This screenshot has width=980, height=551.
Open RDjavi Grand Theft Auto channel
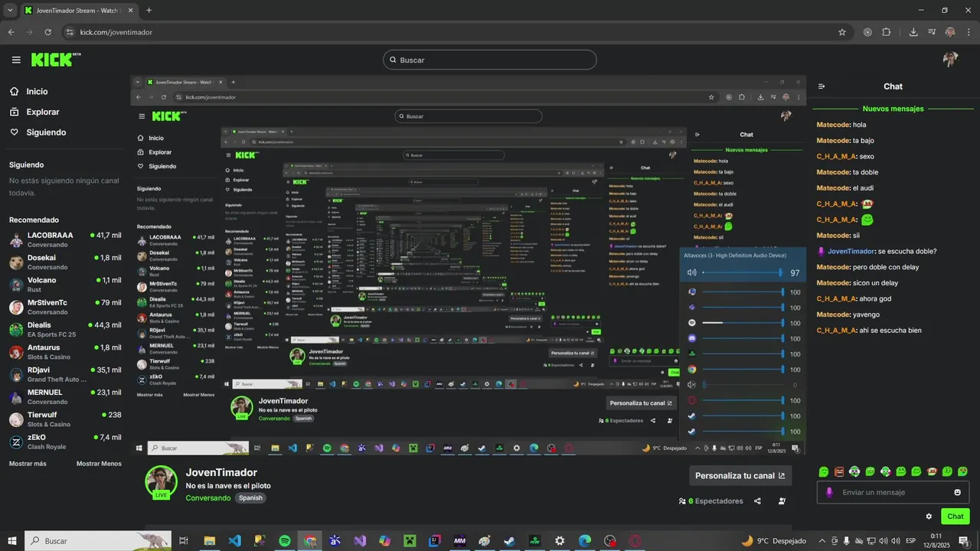click(x=65, y=374)
